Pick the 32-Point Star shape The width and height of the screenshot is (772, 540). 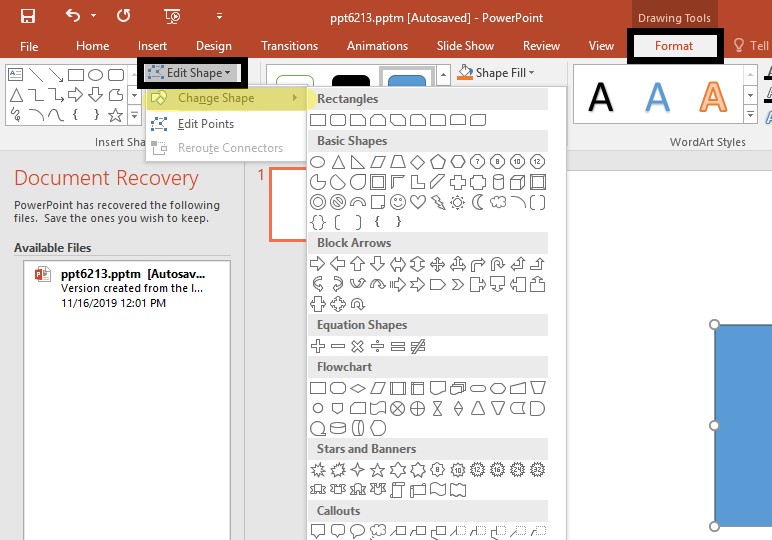537,470
